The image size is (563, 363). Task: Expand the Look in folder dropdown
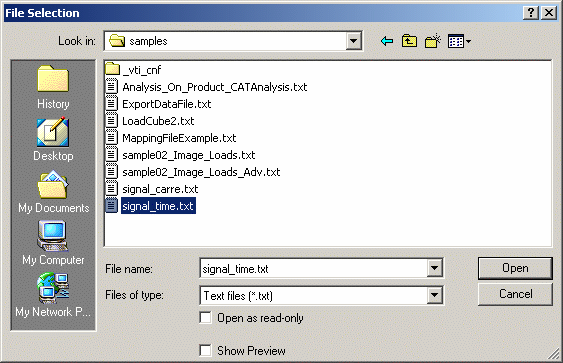[353, 41]
